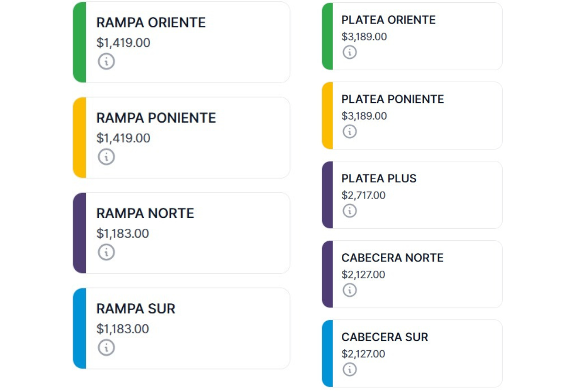This screenshot has height=392, width=588.
Task: Click info icon below PLATEA PLUS price
Action: pos(350,211)
